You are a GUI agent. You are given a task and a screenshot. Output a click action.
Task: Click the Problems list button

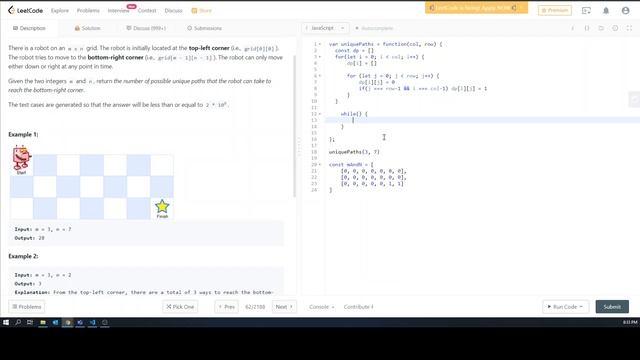pyautogui.click(x=27, y=307)
